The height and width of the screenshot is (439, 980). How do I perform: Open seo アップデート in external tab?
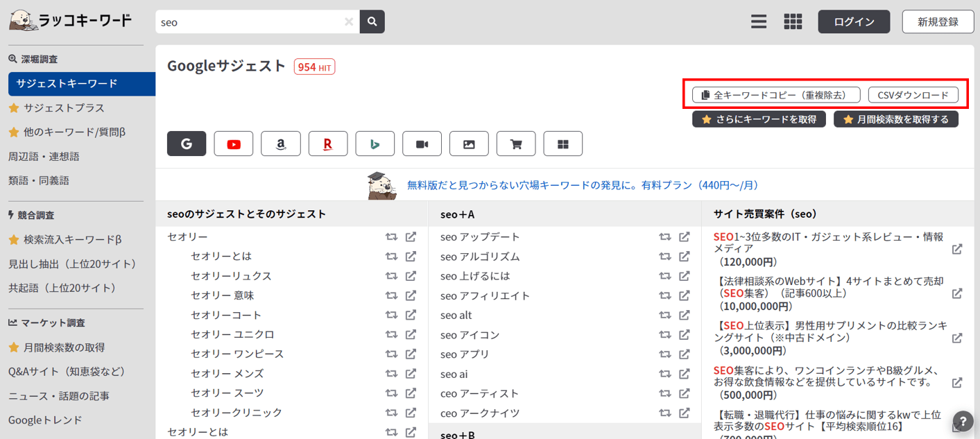coord(685,237)
